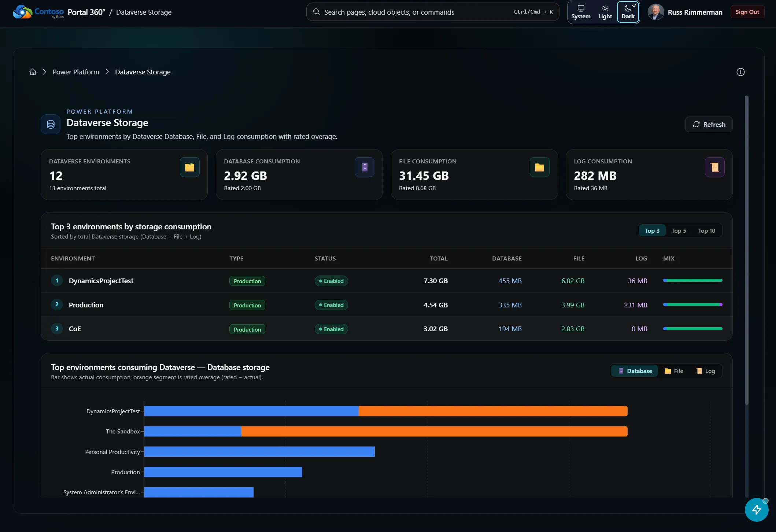The image size is (776, 532).
Task: Click System Administrator's Envi... chart label
Action: 101,492
